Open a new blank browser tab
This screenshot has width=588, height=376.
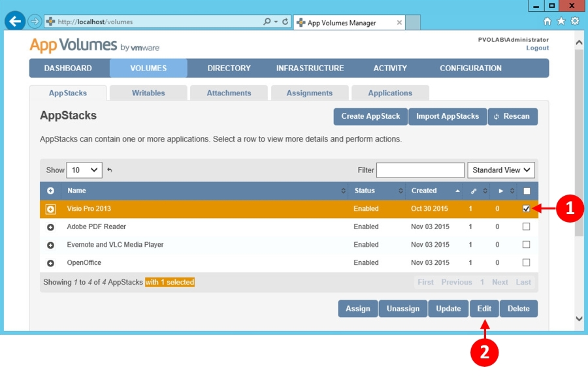tap(413, 22)
